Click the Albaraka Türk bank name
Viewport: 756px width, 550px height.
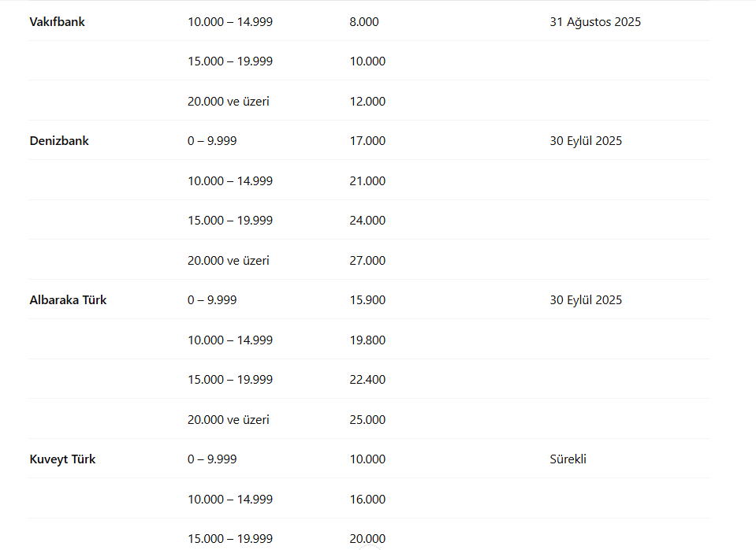[x=68, y=300]
